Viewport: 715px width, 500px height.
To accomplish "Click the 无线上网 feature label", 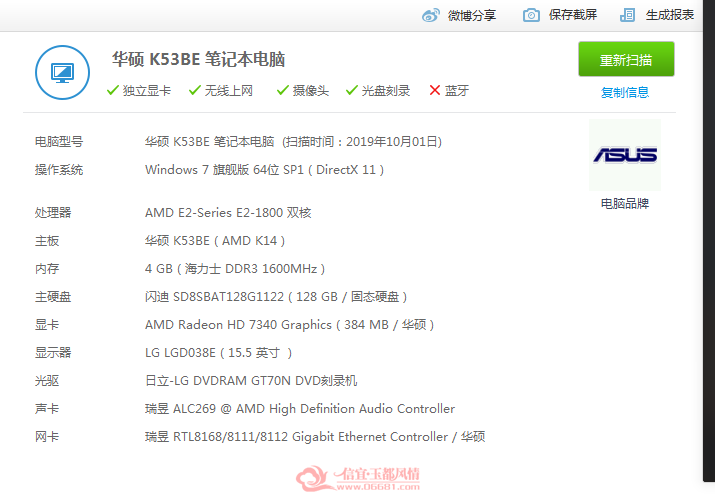I will click(228, 91).
